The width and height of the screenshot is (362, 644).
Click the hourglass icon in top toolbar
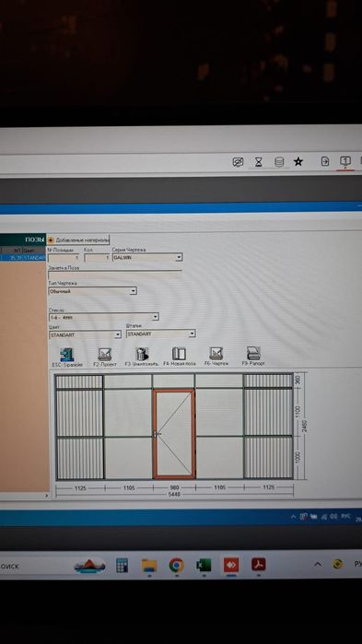(258, 162)
